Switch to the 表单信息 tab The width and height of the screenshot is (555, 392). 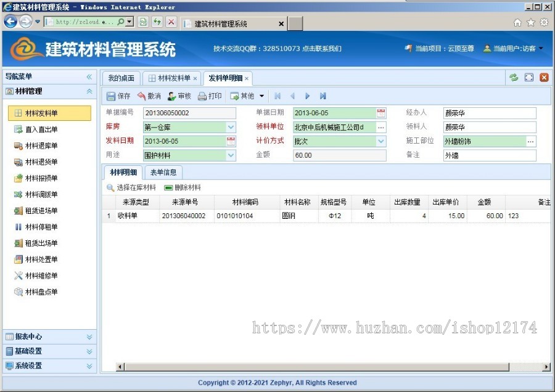(x=163, y=172)
